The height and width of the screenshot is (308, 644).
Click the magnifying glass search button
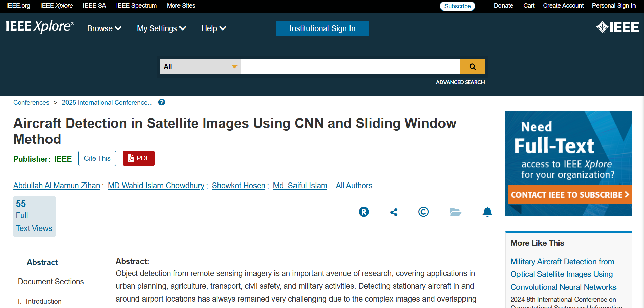tap(472, 67)
